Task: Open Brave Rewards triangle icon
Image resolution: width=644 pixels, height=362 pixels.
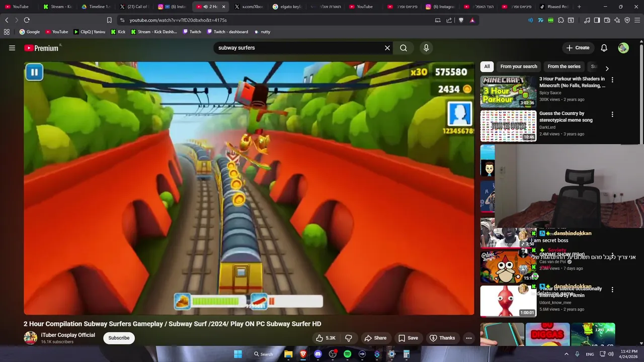Action: (x=472, y=20)
